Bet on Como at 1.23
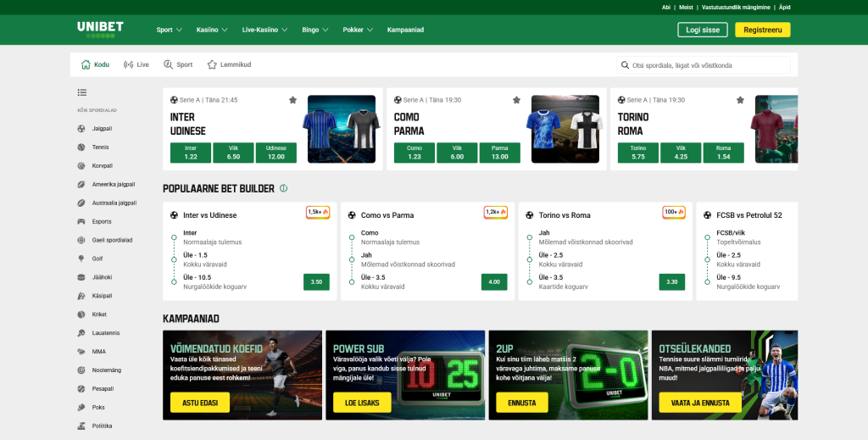 (x=414, y=153)
